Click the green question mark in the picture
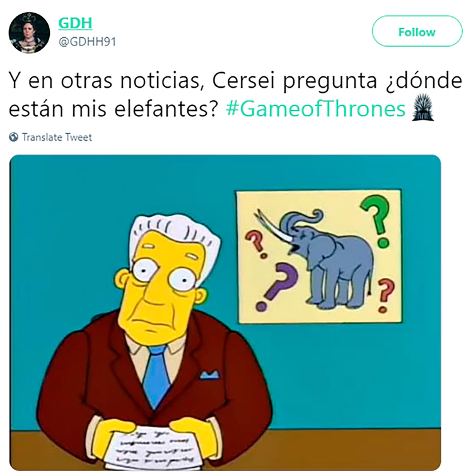Image resolution: width=473 pixels, height=476 pixels. click(x=377, y=220)
